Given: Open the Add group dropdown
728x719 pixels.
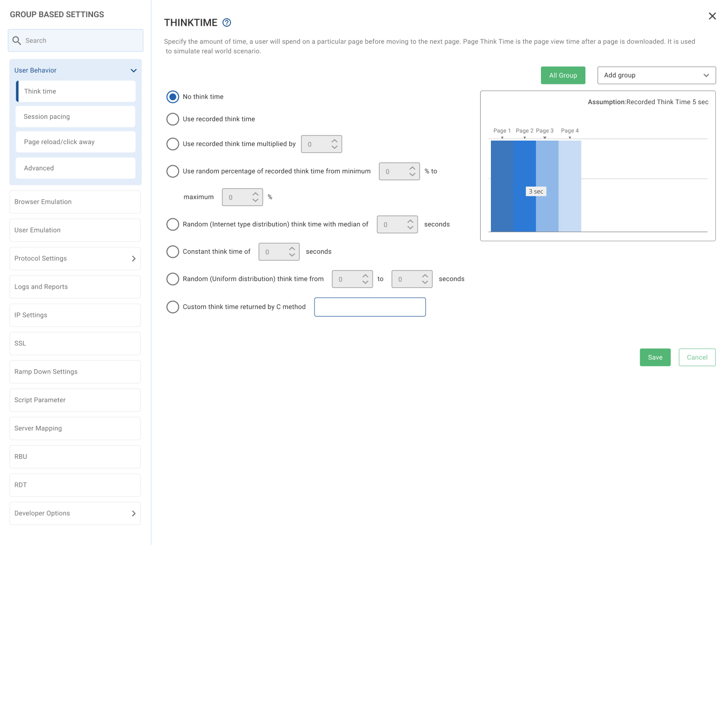Looking at the screenshot, I should pos(656,75).
